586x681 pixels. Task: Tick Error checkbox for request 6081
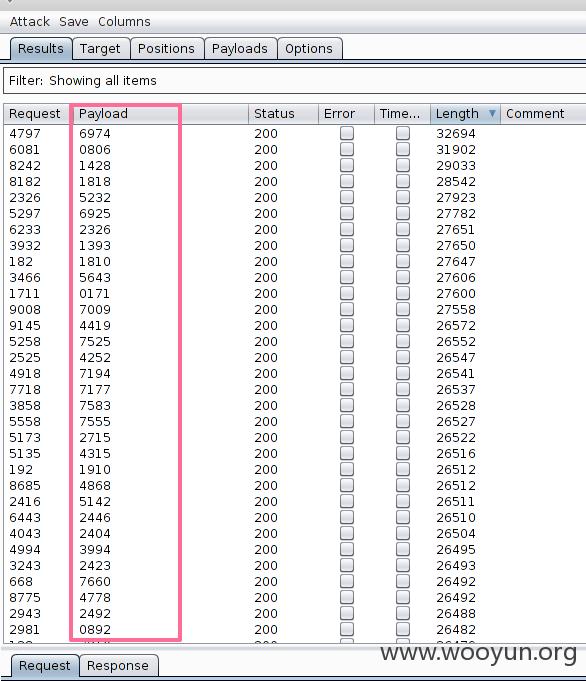(347, 149)
